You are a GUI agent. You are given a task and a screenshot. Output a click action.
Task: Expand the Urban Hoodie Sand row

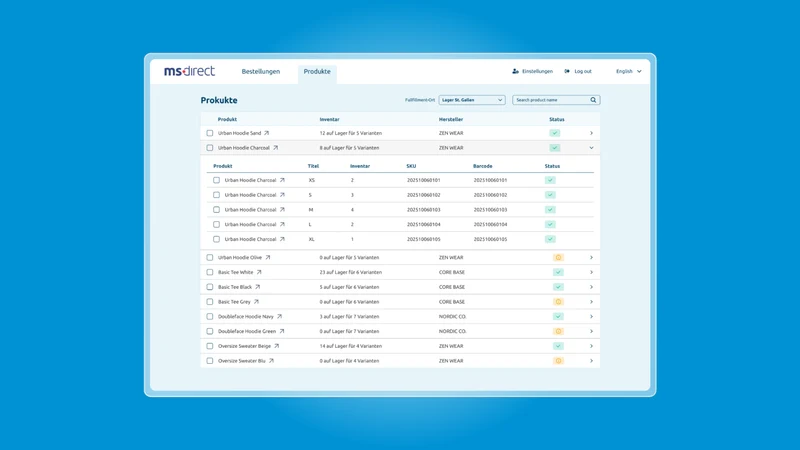591,133
